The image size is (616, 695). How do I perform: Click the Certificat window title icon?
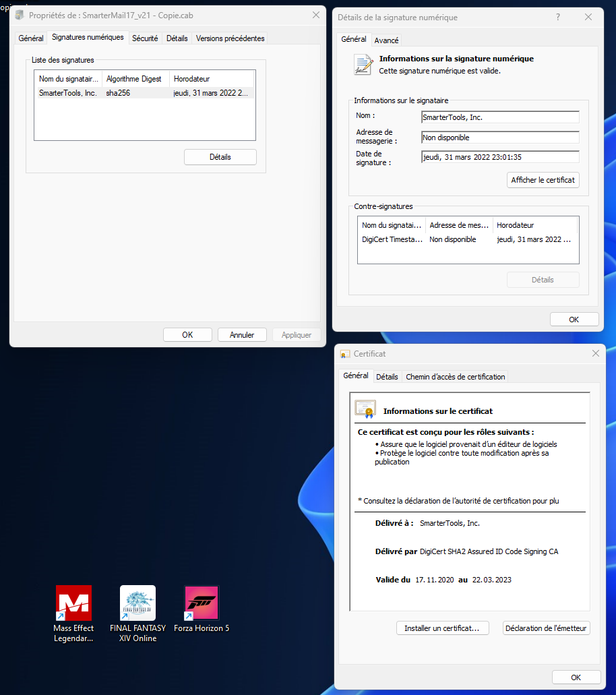(x=345, y=354)
